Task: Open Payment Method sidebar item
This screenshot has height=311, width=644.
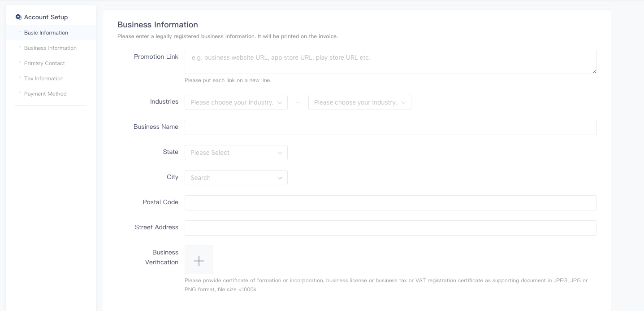Action: pos(45,94)
